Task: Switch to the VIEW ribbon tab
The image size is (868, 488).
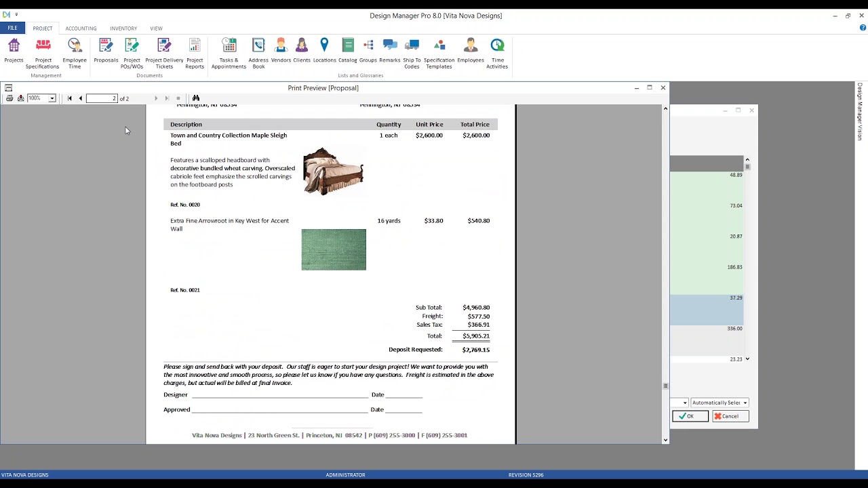Action: (x=156, y=28)
